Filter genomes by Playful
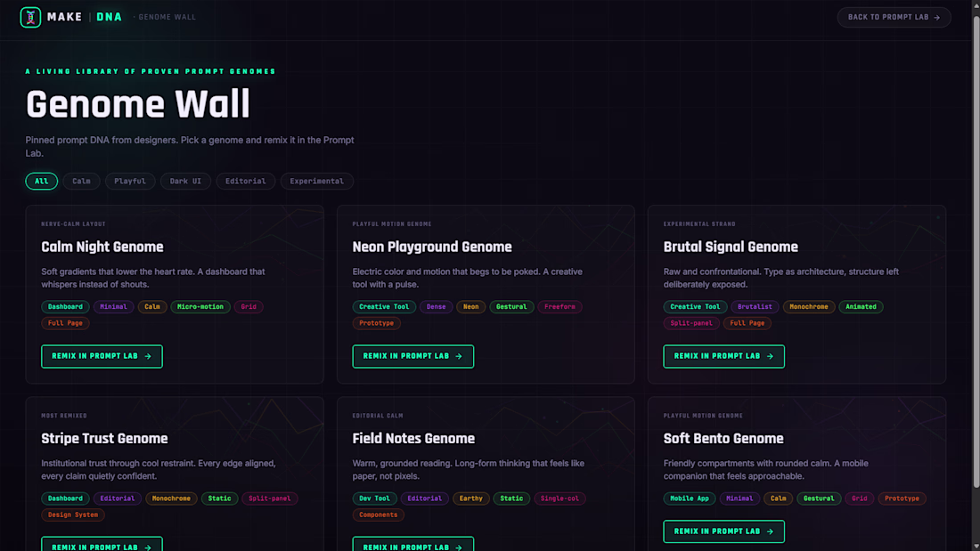Viewport: 980px width, 551px height. (130, 182)
